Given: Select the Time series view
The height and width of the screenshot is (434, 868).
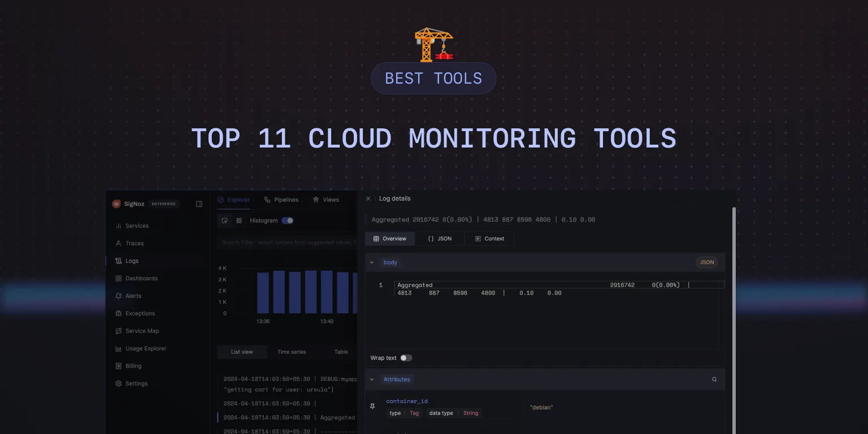Looking at the screenshot, I should 292,352.
